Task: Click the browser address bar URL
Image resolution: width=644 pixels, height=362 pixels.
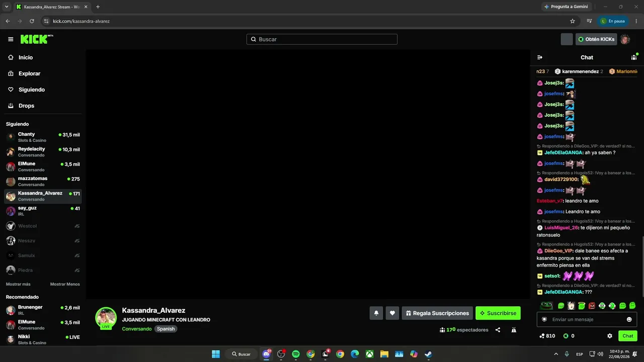Action: tap(81, 21)
